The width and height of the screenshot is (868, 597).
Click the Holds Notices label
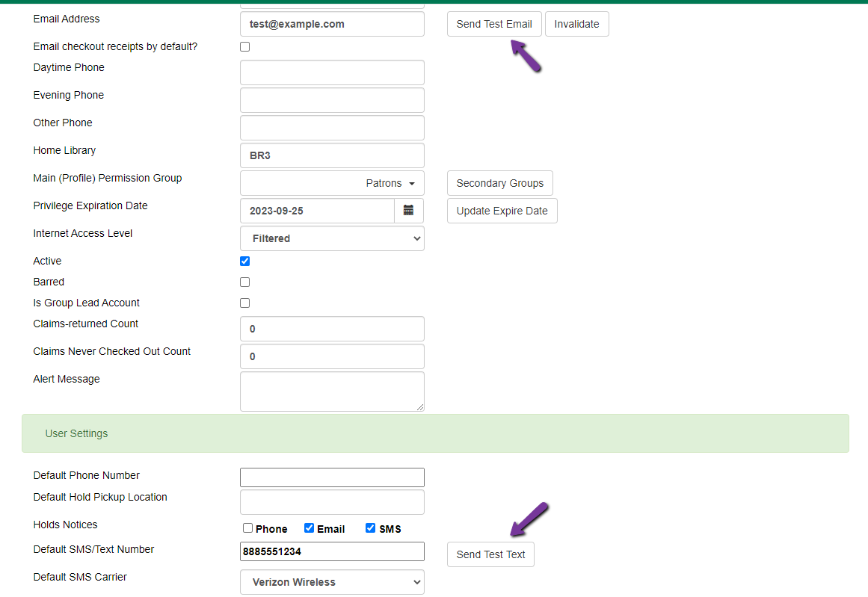tap(65, 525)
